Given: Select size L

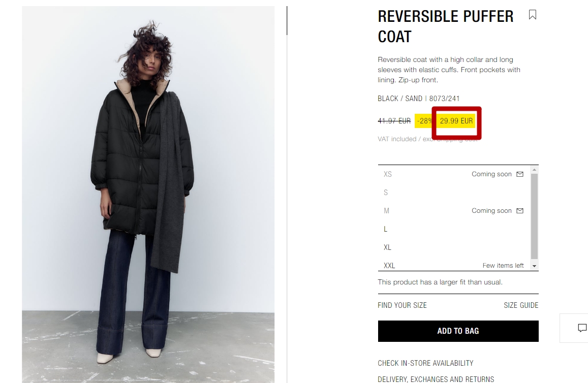Looking at the screenshot, I should [x=453, y=229].
